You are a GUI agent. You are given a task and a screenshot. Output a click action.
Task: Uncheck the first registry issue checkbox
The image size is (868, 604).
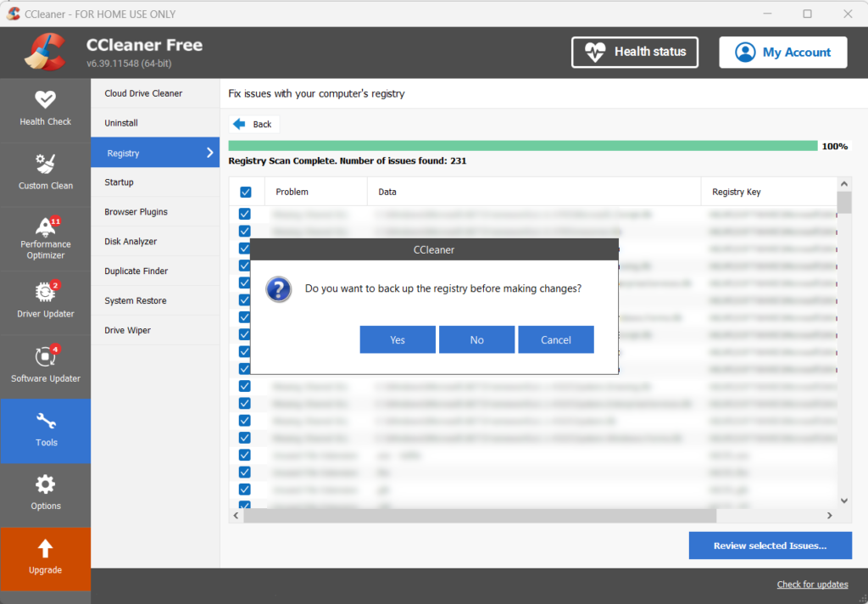pyautogui.click(x=245, y=214)
